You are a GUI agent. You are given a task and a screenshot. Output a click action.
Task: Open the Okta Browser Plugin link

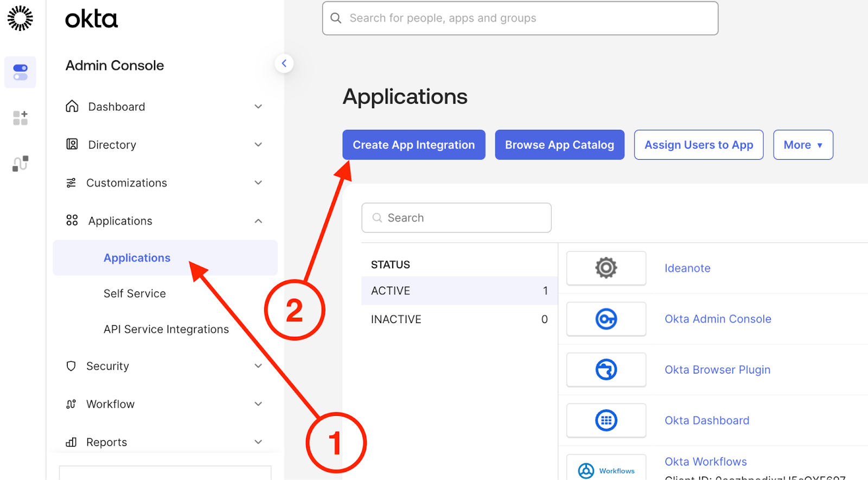717,370
